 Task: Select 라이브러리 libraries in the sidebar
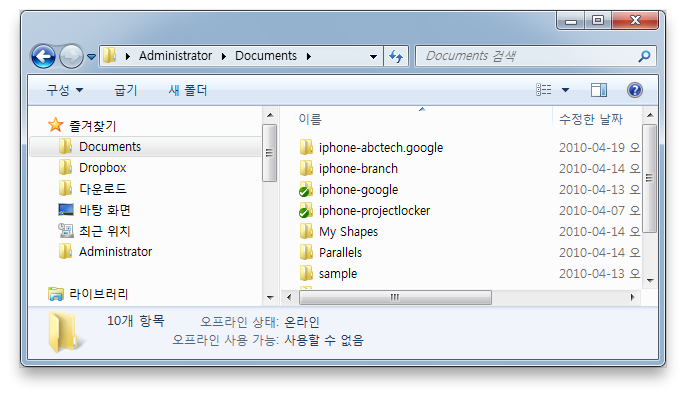99,294
